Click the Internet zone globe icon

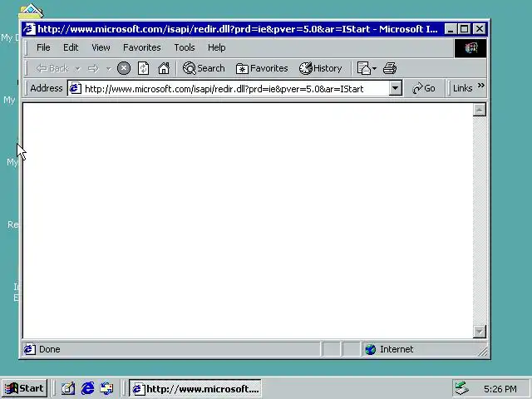point(371,349)
